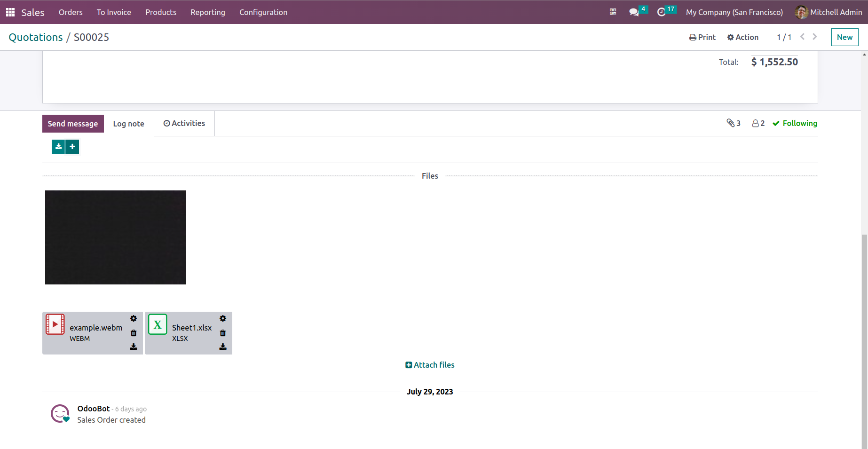The height and width of the screenshot is (449, 868).
Task: Go to the next record arrow
Action: (814, 37)
